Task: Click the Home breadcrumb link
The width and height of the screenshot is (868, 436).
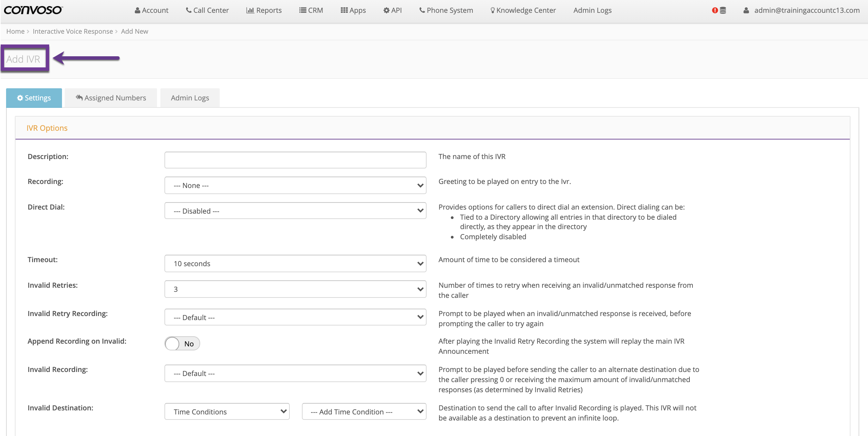Action: pos(15,31)
